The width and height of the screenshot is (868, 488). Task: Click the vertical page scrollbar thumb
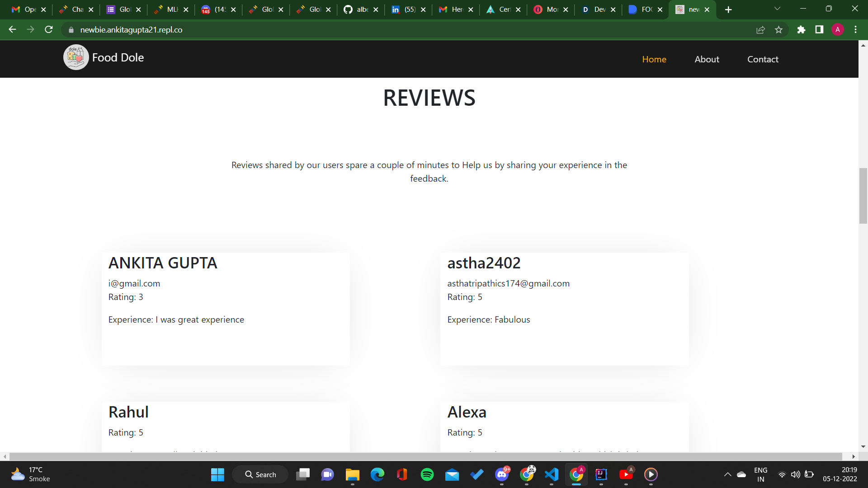point(863,195)
